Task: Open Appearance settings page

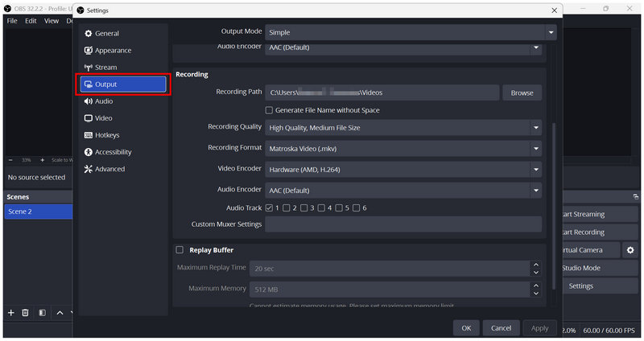Action: click(x=123, y=51)
